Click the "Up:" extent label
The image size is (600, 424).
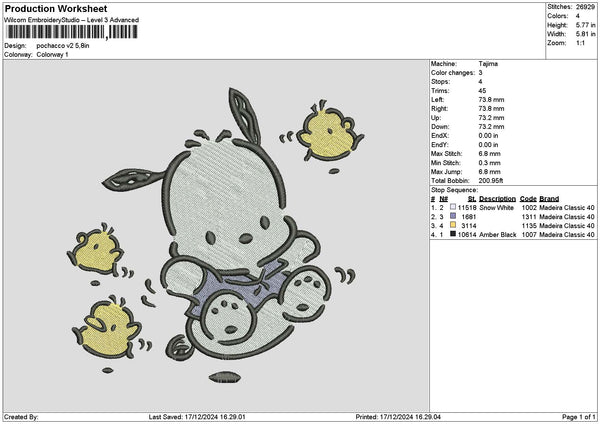pos(436,118)
